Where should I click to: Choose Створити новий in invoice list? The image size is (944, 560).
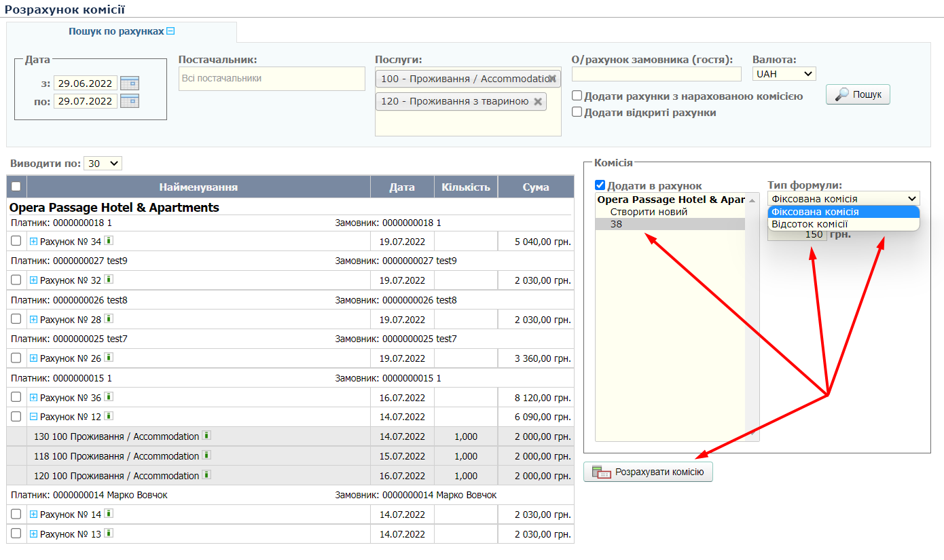coord(649,212)
